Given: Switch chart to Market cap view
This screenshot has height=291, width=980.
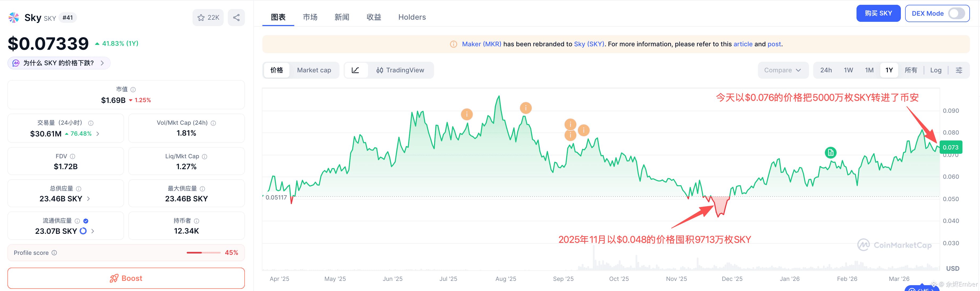Looking at the screenshot, I should (x=314, y=70).
